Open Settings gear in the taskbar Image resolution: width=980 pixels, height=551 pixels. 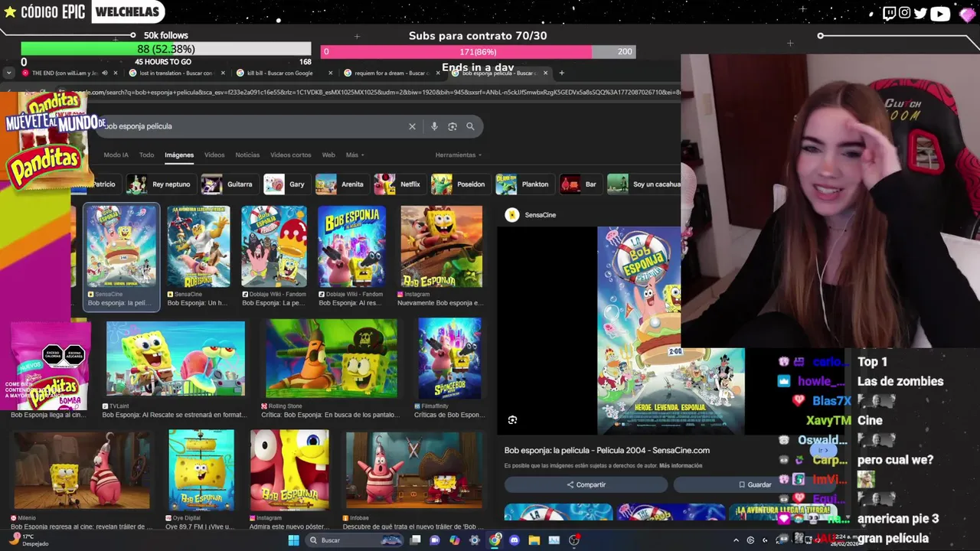click(x=475, y=540)
